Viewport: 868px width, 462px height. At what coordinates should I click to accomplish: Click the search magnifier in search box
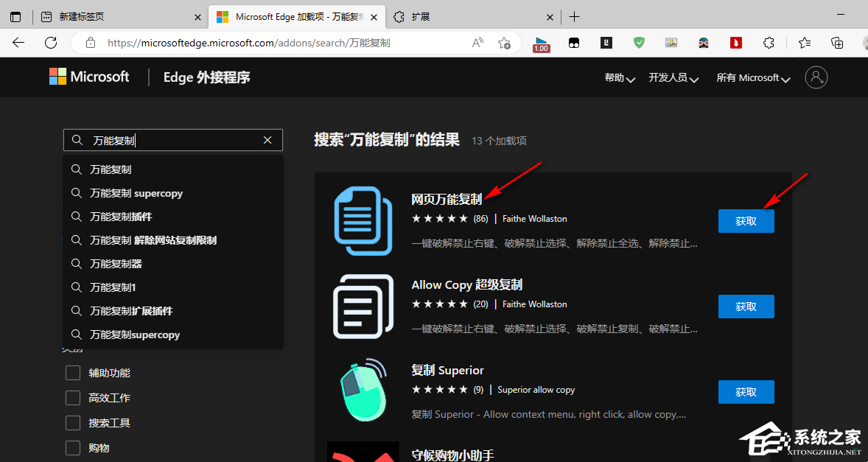tap(78, 141)
